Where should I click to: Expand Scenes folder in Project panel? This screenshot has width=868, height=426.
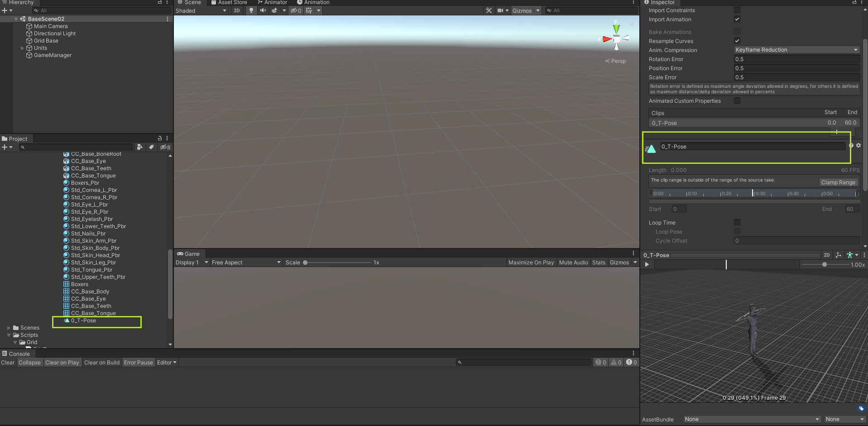(x=9, y=328)
